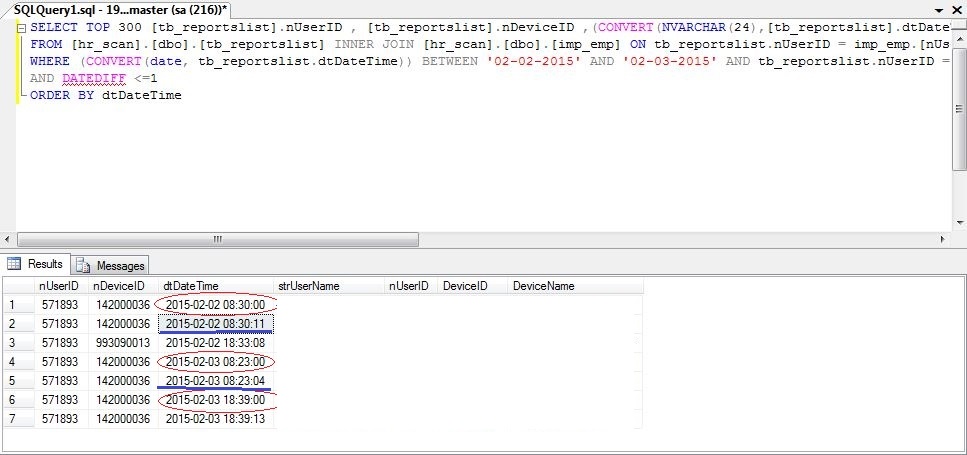Click the first nUserID column header
The image size is (967, 455).
[60, 286]
